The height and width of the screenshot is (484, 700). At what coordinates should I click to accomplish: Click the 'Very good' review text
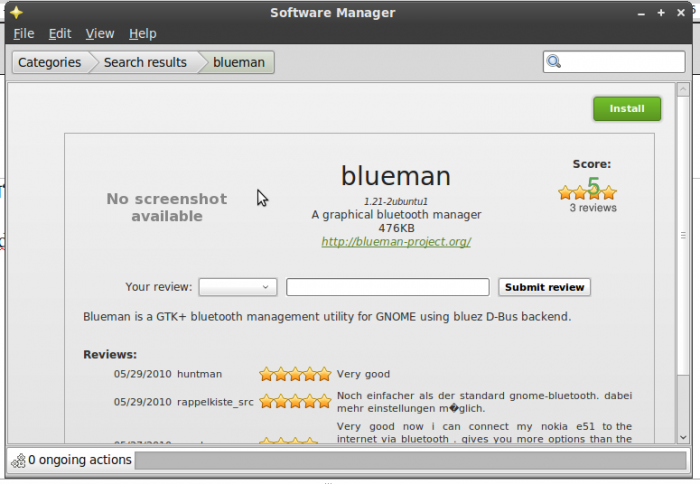pyautogui.click(x=363, y=374)
